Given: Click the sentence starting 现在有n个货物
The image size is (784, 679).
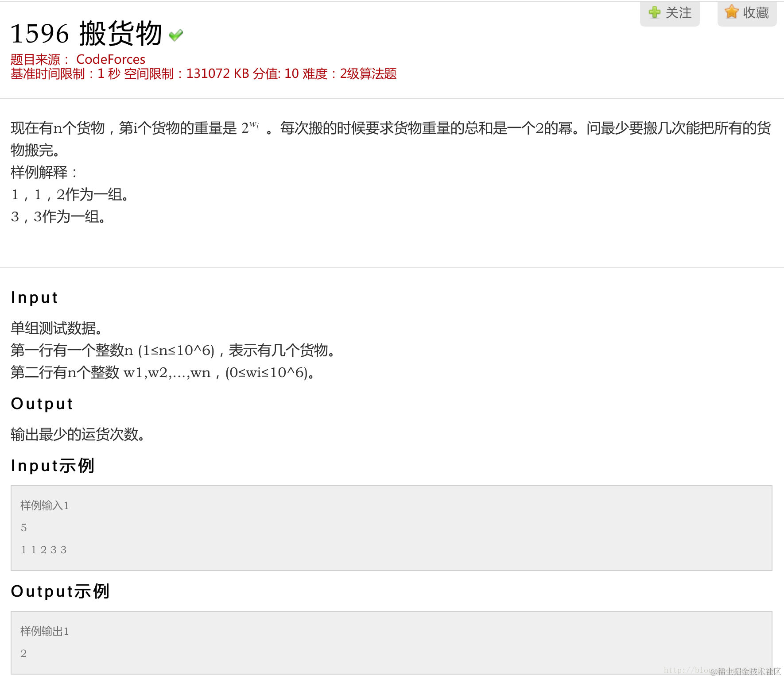Looking at the screenshot, I should [x=391, y=139].
